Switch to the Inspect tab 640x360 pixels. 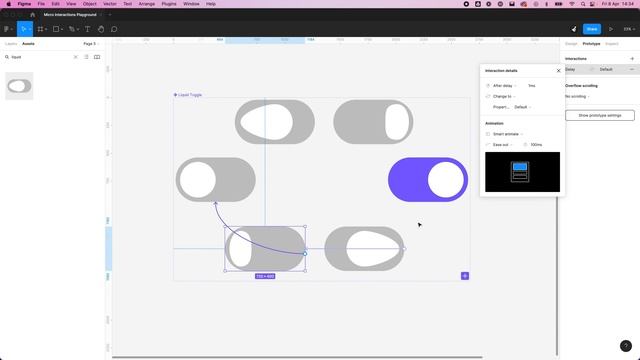coord(611,44)
